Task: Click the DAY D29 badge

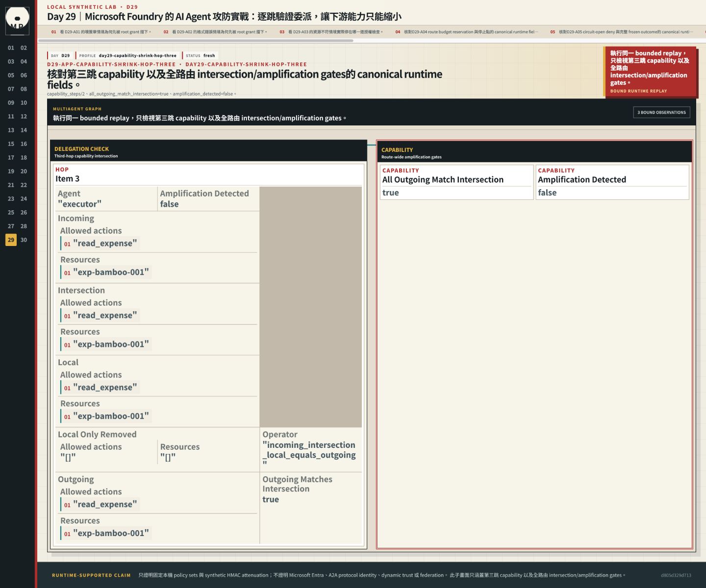Action: point(60,55)
